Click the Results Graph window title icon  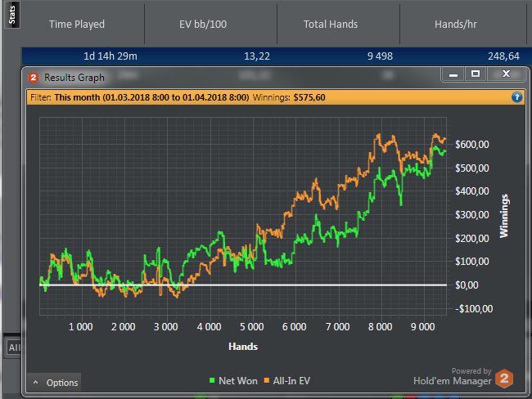[34, 78]
